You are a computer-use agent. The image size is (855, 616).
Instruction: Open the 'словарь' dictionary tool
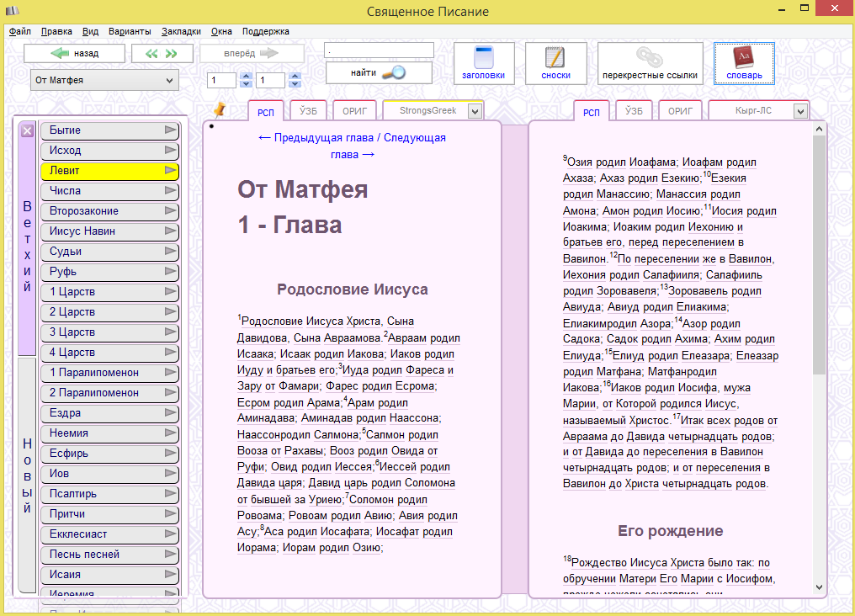pyautogui.click(x=744, y=63)
